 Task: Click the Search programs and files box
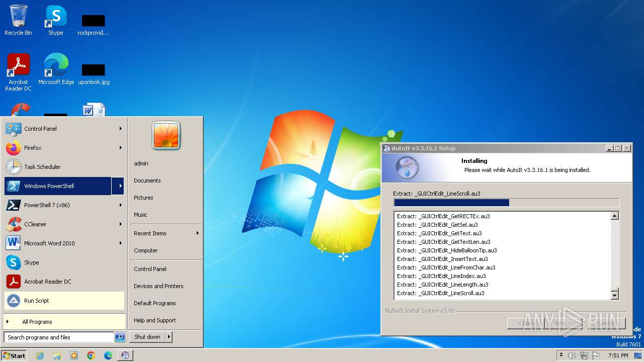59,337
